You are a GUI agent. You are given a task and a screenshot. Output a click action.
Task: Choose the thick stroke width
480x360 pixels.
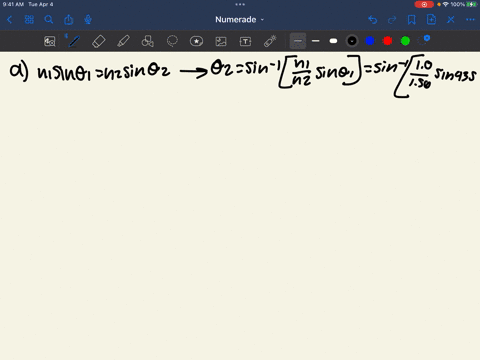(333, 41)
